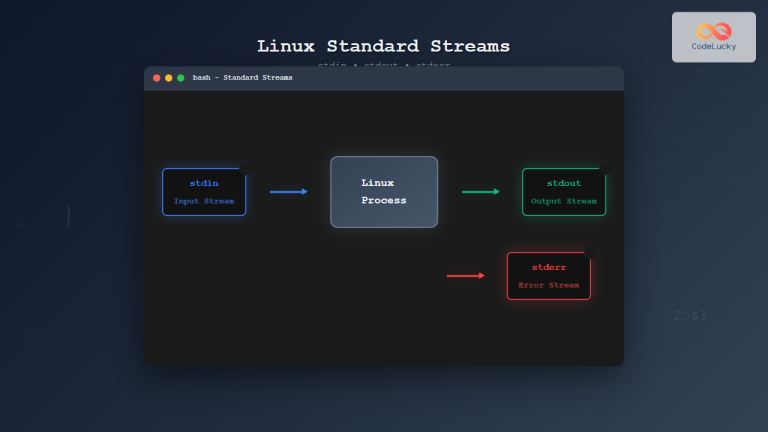Click the terminal window title bar

(450, 77)
